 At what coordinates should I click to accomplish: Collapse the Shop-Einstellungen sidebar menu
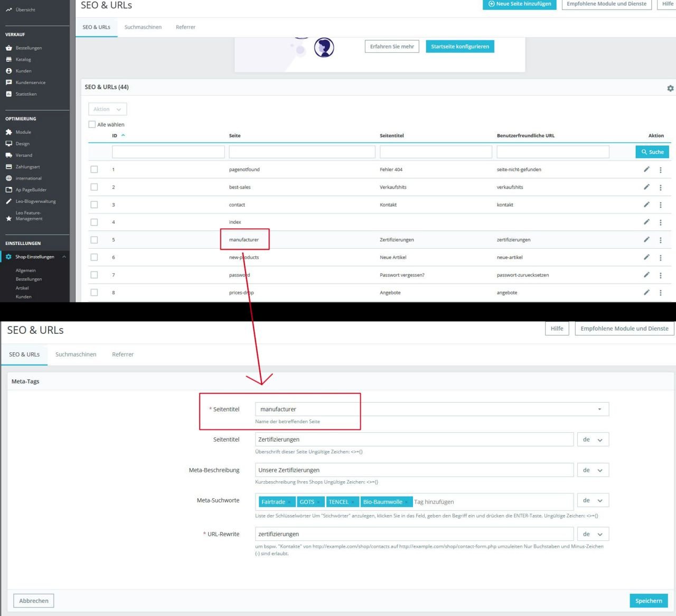click(x=64, y=257)
